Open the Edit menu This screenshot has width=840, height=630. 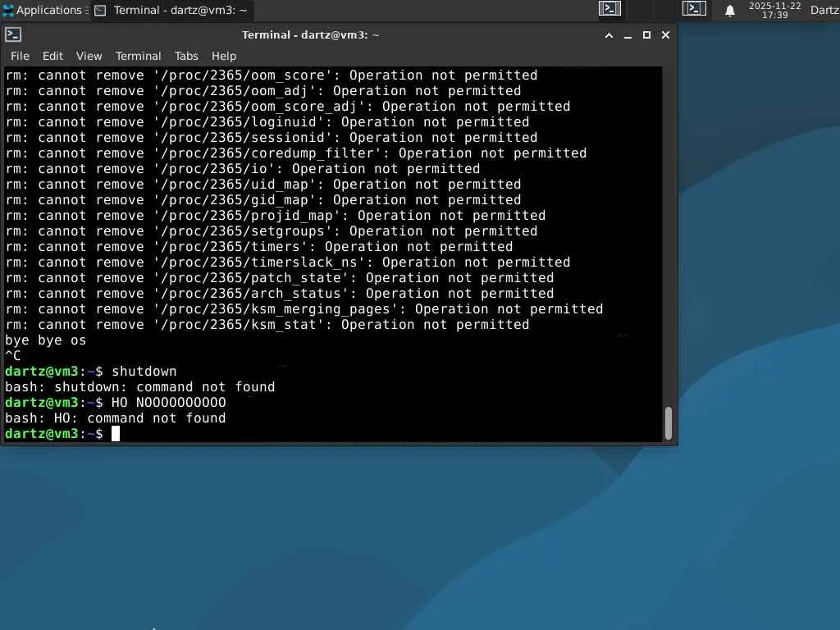[x=52, y=56]
